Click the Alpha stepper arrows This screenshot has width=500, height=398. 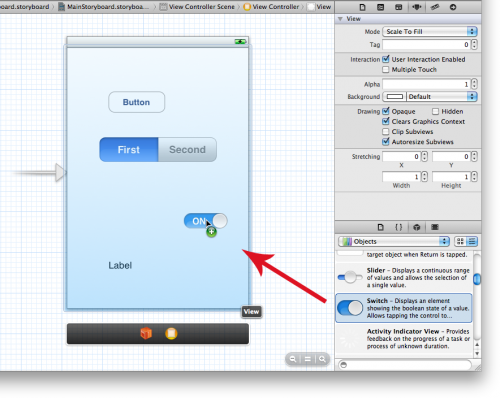click(474, 84)
